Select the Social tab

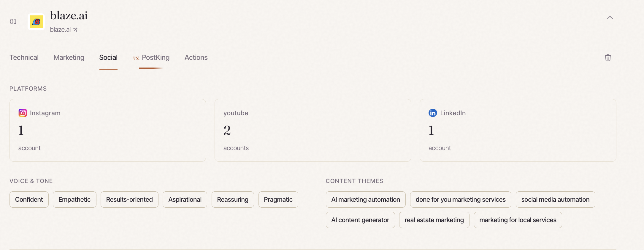[x=108, y=57]
